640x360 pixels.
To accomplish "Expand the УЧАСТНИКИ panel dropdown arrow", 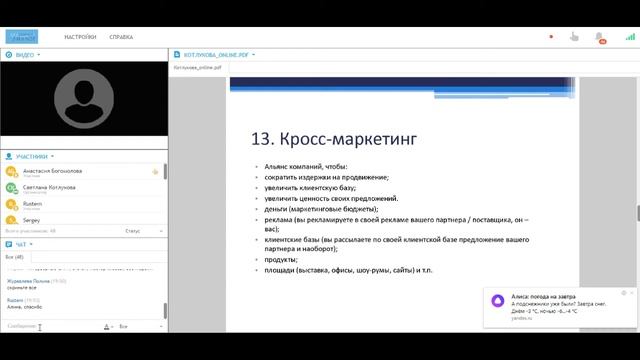I will 52,156.
